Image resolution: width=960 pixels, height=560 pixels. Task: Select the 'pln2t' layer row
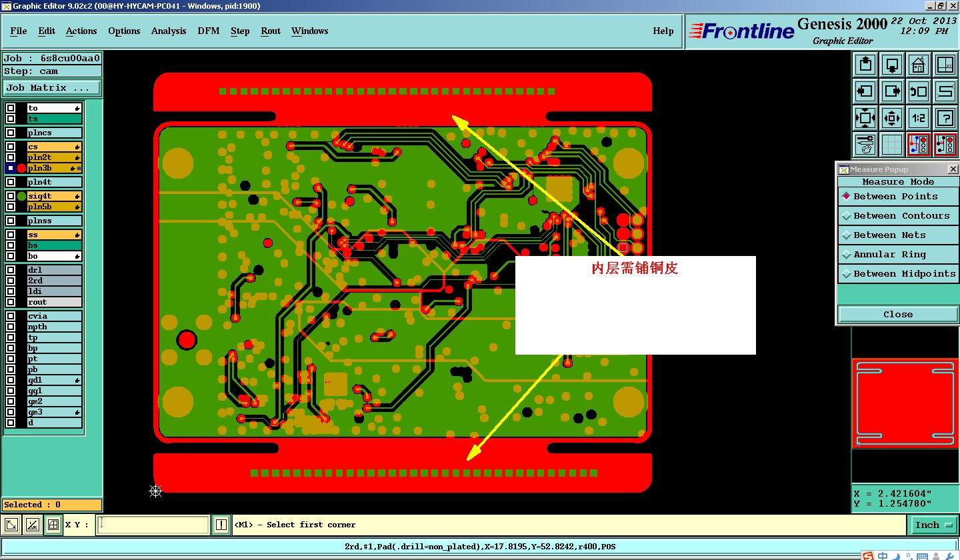[54, 157]
